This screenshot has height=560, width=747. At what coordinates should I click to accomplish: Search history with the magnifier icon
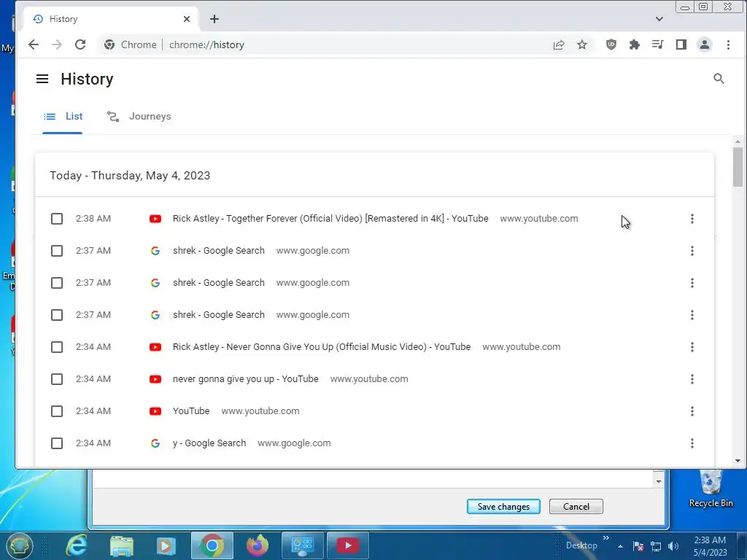(x=719, y=79)
